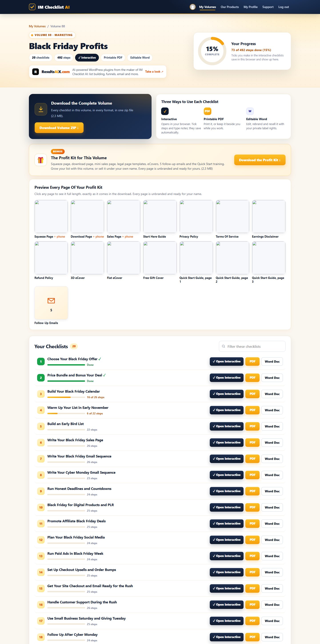Open Interactive for Follow Up After Cyber Monday
Viewport: 320px width, 644px height.
point(226,637)
